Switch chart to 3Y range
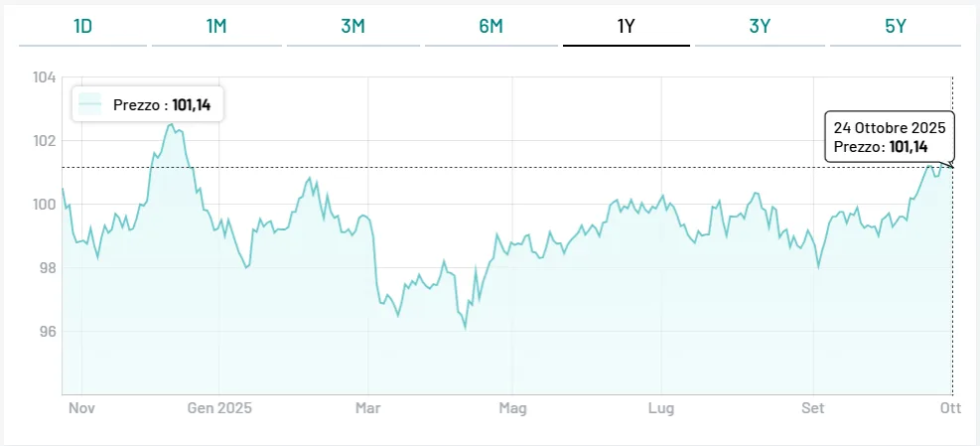The height and width of the screenshot is (446, 980). (760, 27)
